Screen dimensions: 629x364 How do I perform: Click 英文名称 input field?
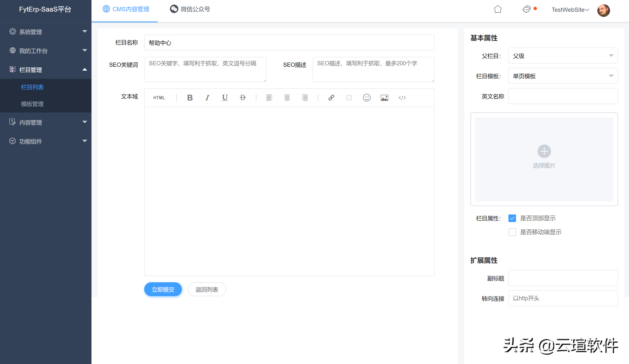tap(563, 96)
